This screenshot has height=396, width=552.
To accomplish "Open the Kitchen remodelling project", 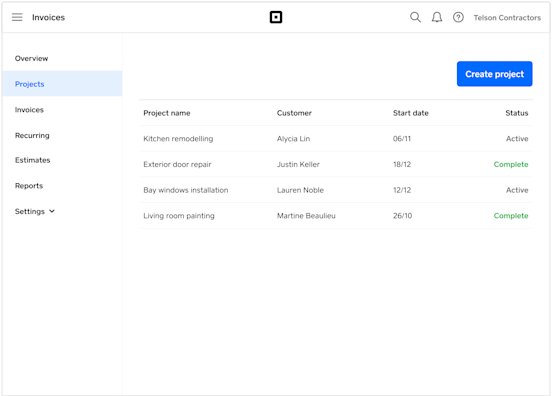I will click(x=178, y=139).
